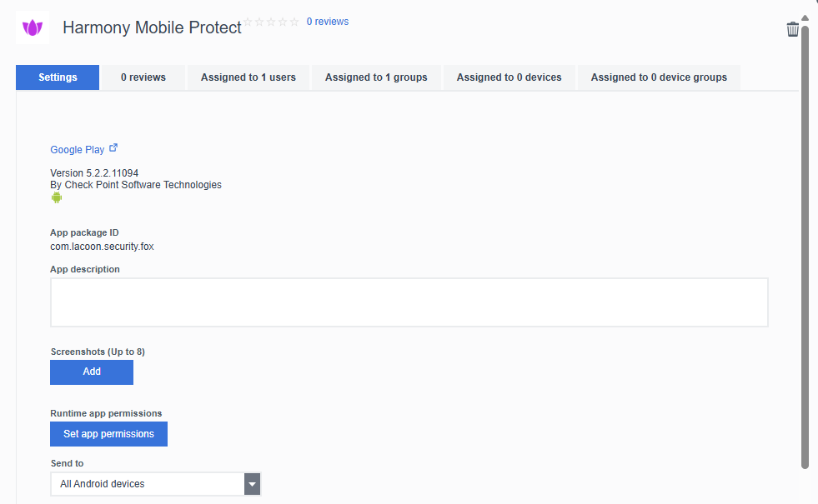
Task: Open the Settings tab
Action: click(58, 77)
